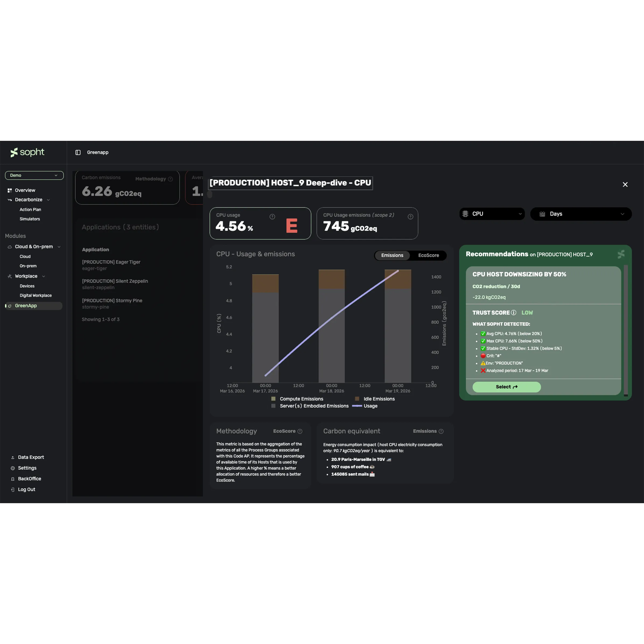Click the CPU usage help icon

point(272,217)
